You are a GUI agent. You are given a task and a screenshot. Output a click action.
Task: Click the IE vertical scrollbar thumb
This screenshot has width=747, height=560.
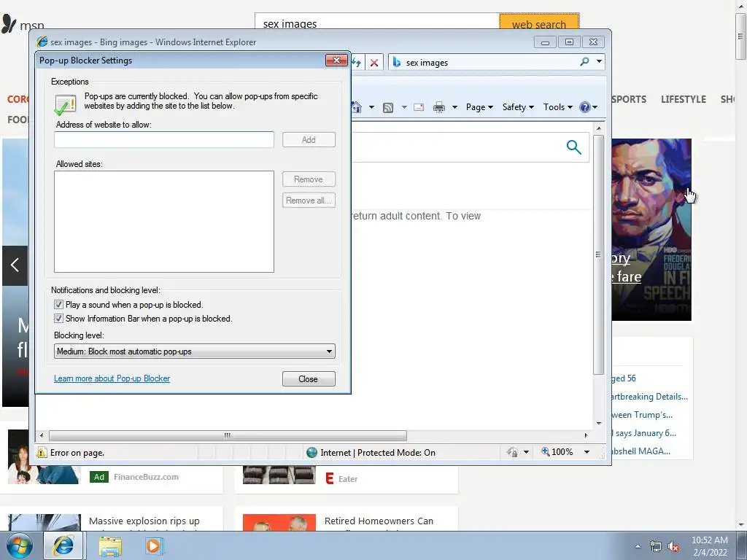[599, 254]
